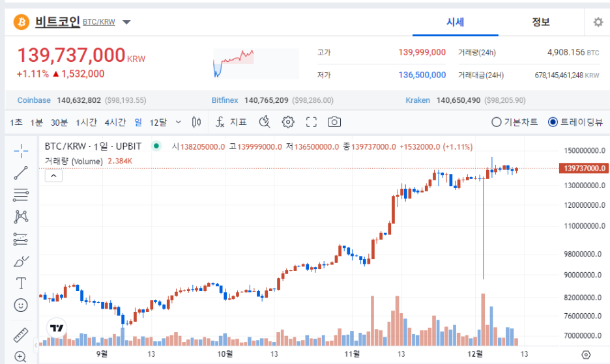
Task: Switch to the 정보 tab
Action: click(541, 22)
